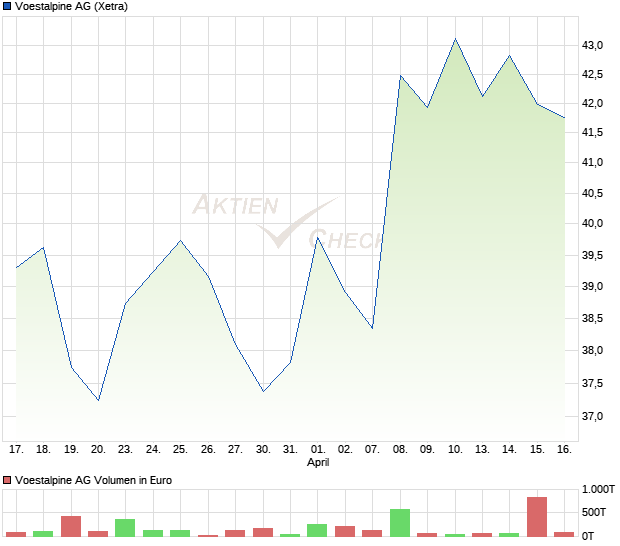Click the '41,0' price axis label
This screenshot has height=546, width=620.
[592, 162]
